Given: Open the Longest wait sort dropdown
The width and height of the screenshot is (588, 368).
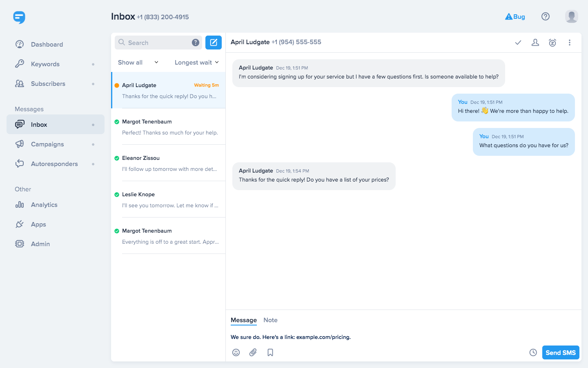Looking at the screenshot, I should (196, 63).
